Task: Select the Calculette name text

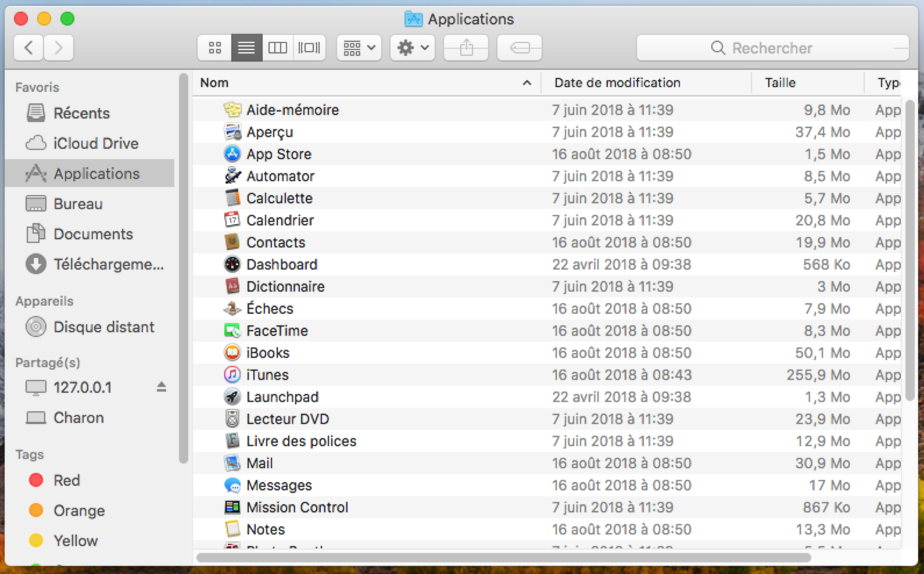Action: [x=280, y=198]
